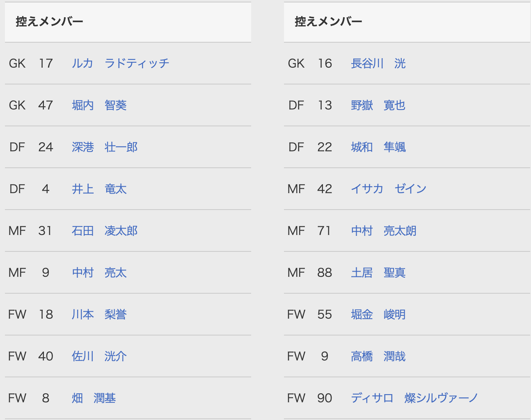The image size is (531, 420).
Task: Select イサカ ゼイン link
Action: coord(389,189)
